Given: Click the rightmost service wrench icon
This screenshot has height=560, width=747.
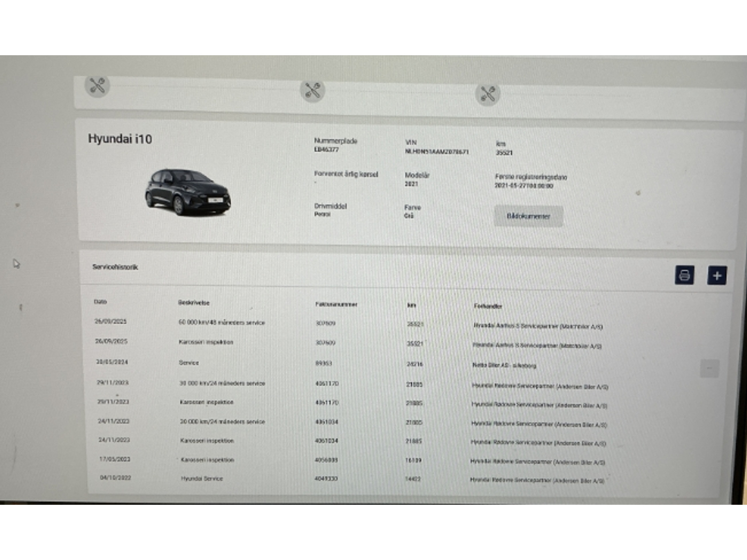Looking at the screenshot, I should 487,94.
